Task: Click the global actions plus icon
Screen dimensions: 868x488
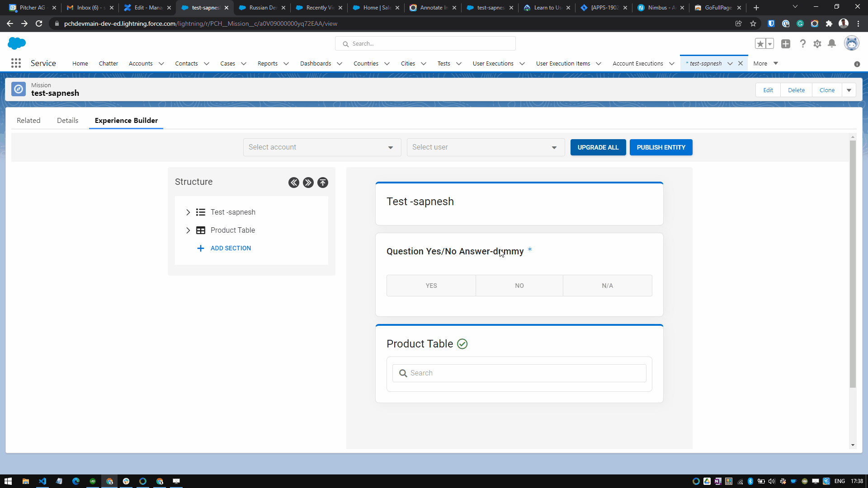Action: [x=786, y=44]
